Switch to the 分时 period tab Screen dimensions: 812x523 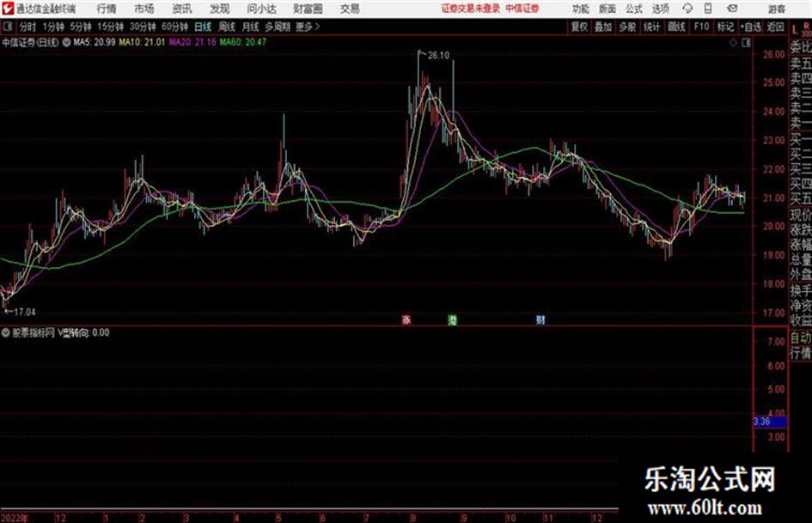point(27,27)
